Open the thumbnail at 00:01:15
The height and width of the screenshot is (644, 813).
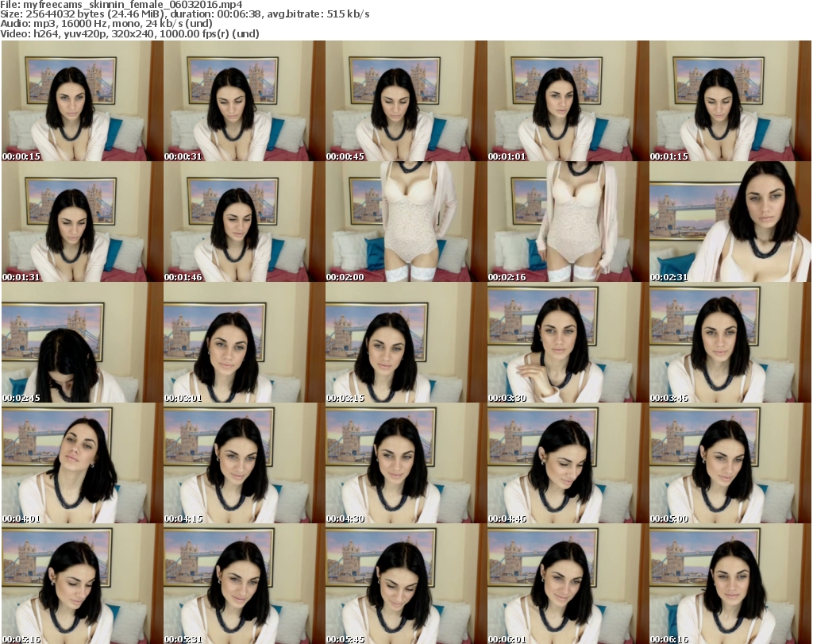pyautogui.click(x=730, y=101)
